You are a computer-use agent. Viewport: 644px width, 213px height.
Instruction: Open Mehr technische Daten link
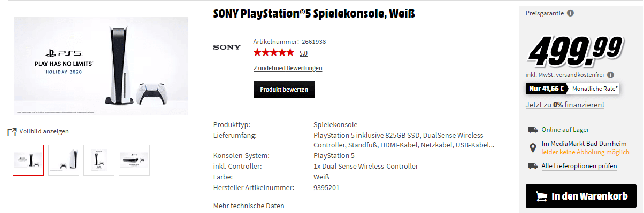click(x=249, y=206)
